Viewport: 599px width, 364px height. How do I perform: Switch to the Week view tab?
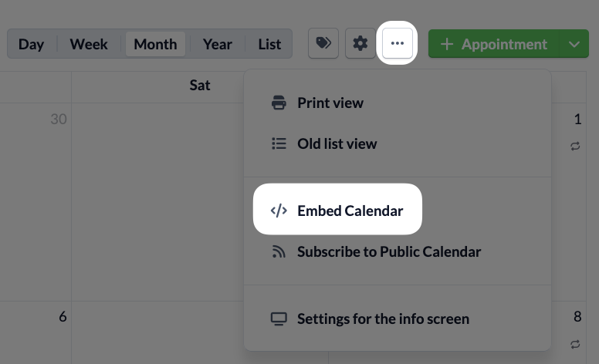point(89,44)
